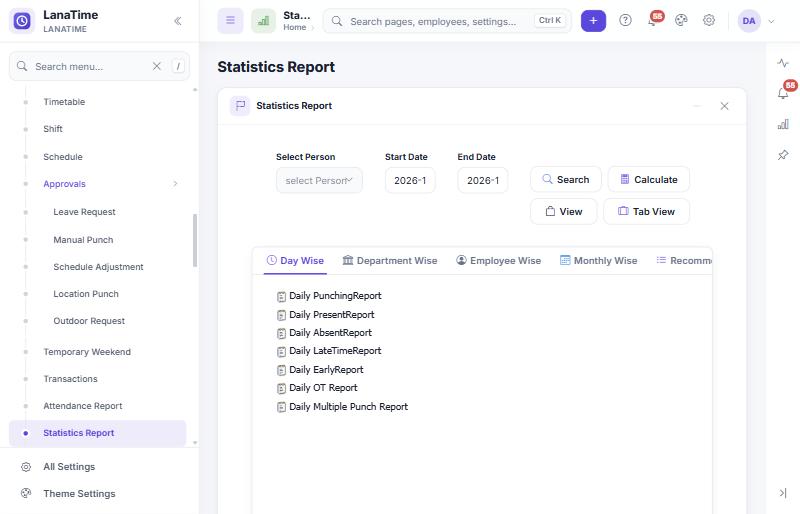
Task: Open All Settings in the sidebar footer
Action: [x=69, y=467]
